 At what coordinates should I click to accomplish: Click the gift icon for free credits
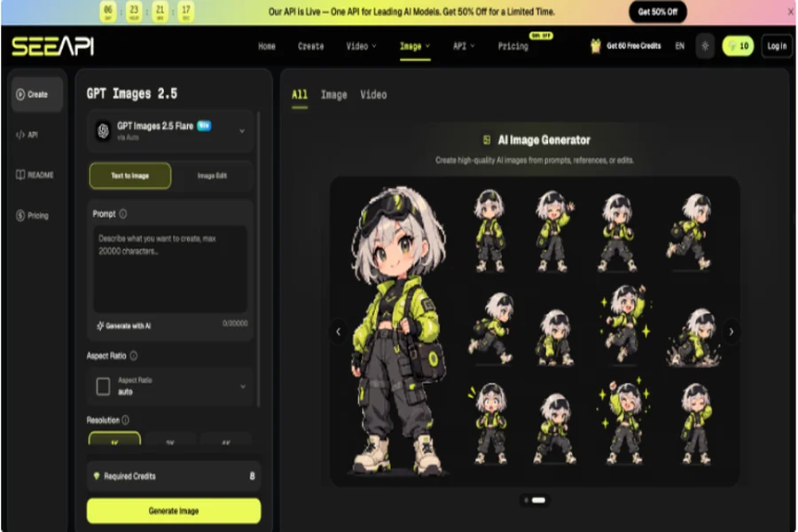coord(596,46)
